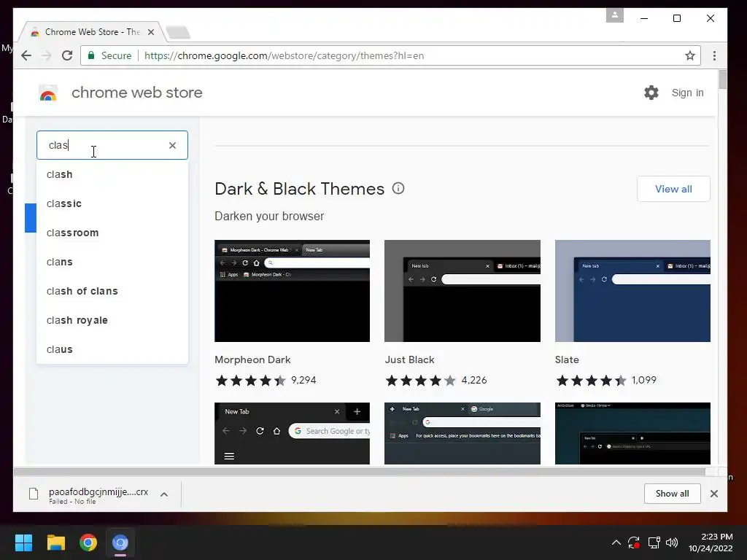
Task: Open the Slate theme thumbnail
Action: [x=632, y=291]
